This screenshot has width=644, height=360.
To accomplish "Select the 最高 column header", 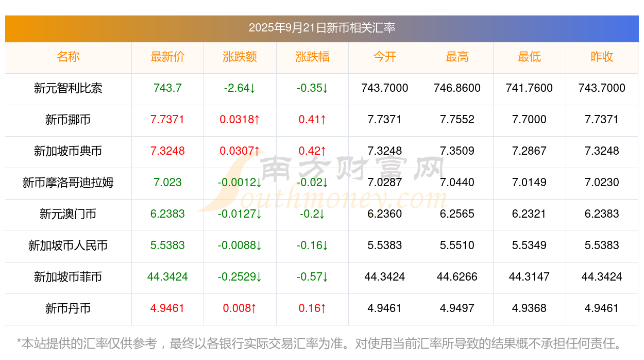I will (457, 57).
